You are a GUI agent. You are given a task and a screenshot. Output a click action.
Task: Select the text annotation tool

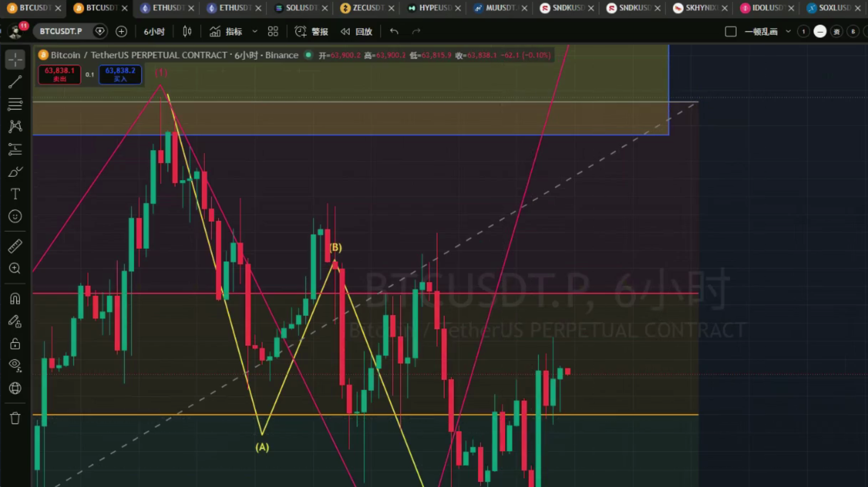pos(15,194)
